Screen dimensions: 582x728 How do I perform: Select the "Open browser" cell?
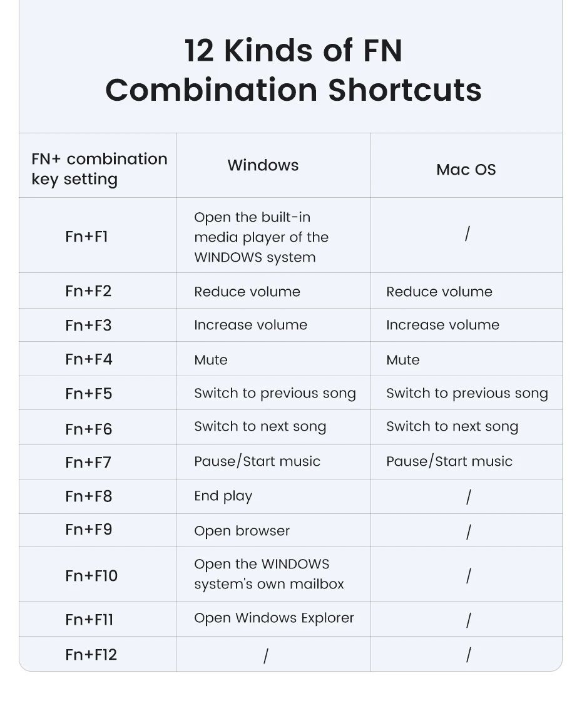242,531
